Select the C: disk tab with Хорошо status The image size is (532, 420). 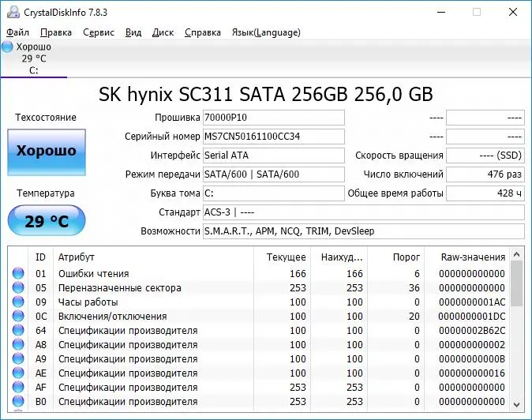34,58
